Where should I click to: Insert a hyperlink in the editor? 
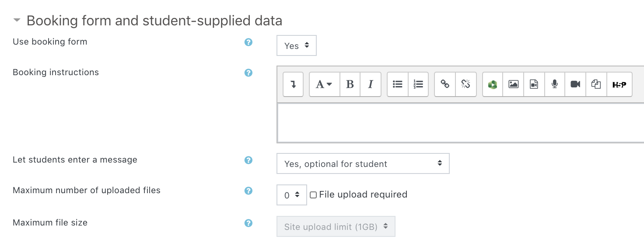point(445,84)
